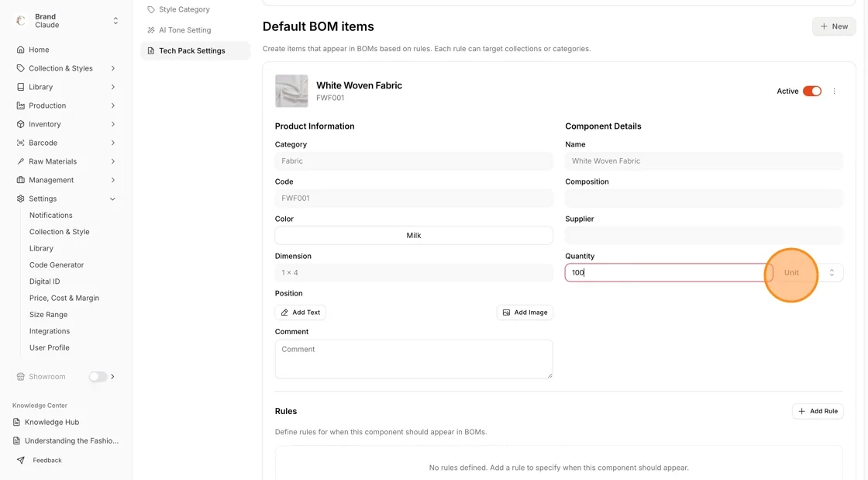This screenshot has width=868, height=480.
Task: Click the Name field under Component Details
Action: point(704,161)
